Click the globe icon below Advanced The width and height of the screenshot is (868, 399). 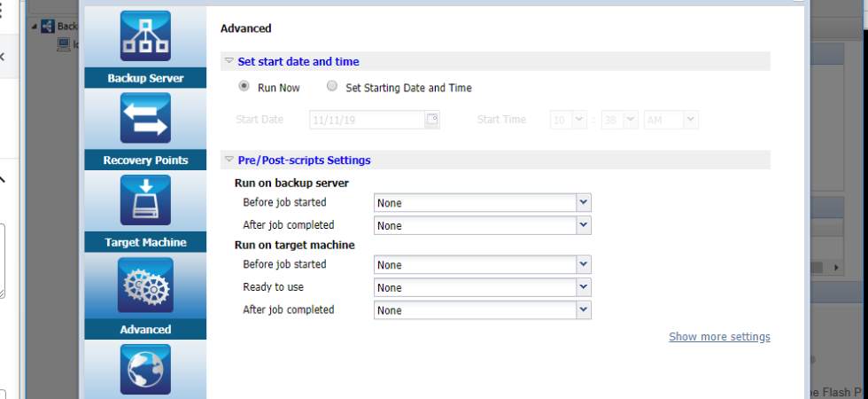click(145, 369)
